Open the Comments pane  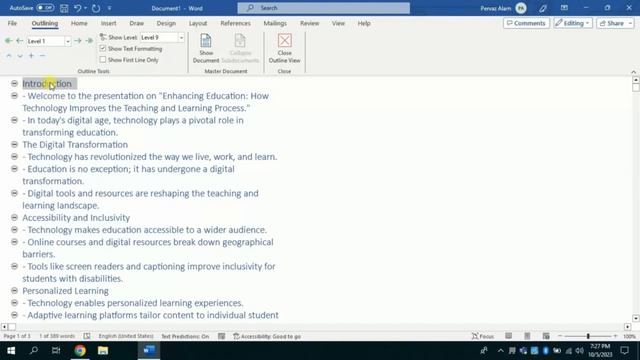[526, 23]
